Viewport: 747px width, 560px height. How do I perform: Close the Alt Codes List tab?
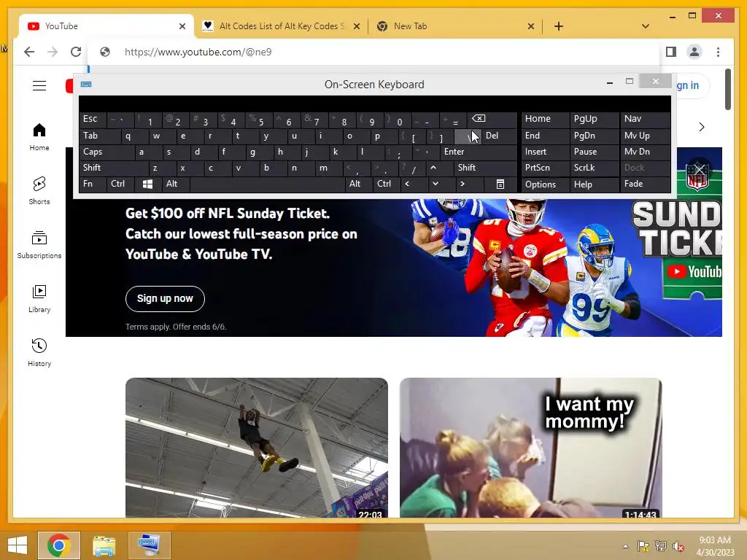356,26
